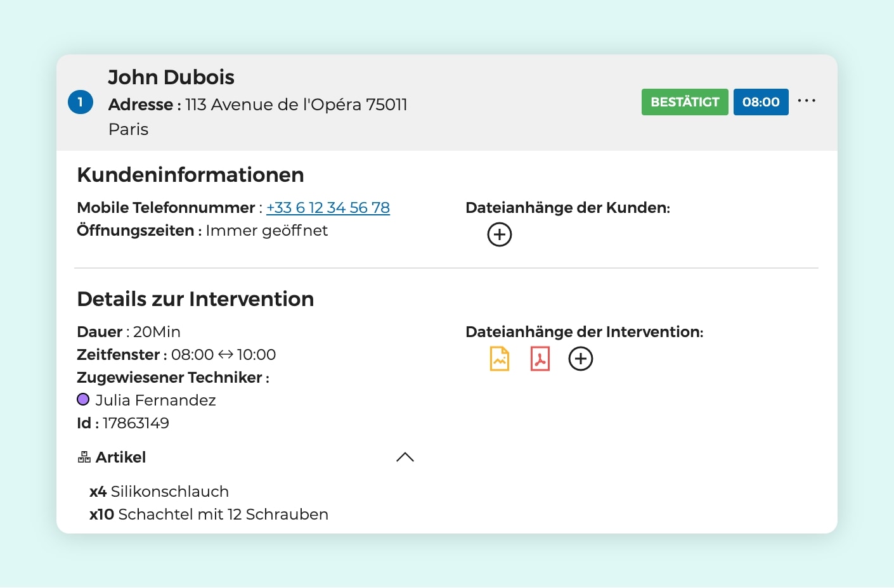This screenshot has width=894, height=588.
Task: Select technician Julia Fernandez
Action: pos(155,400)
